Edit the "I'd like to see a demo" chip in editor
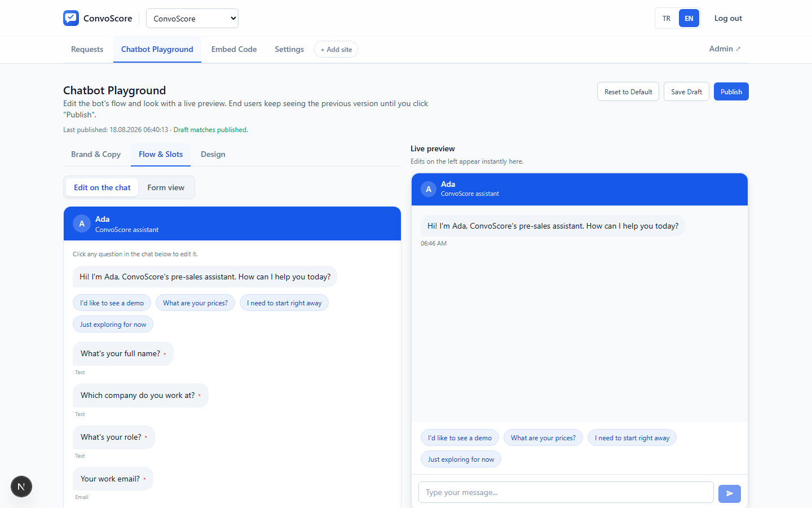 pyautogui.click(x=112, y=303)
